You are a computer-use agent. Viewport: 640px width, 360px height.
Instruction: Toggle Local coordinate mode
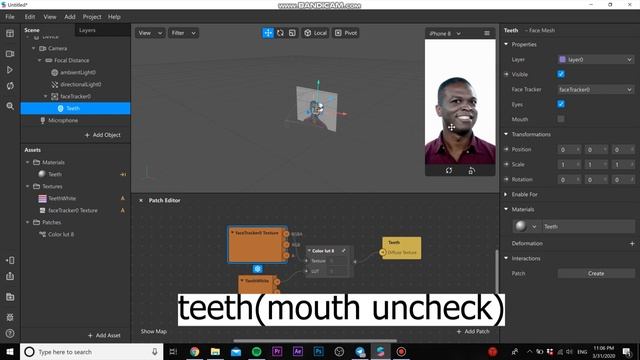pos(315,33)
